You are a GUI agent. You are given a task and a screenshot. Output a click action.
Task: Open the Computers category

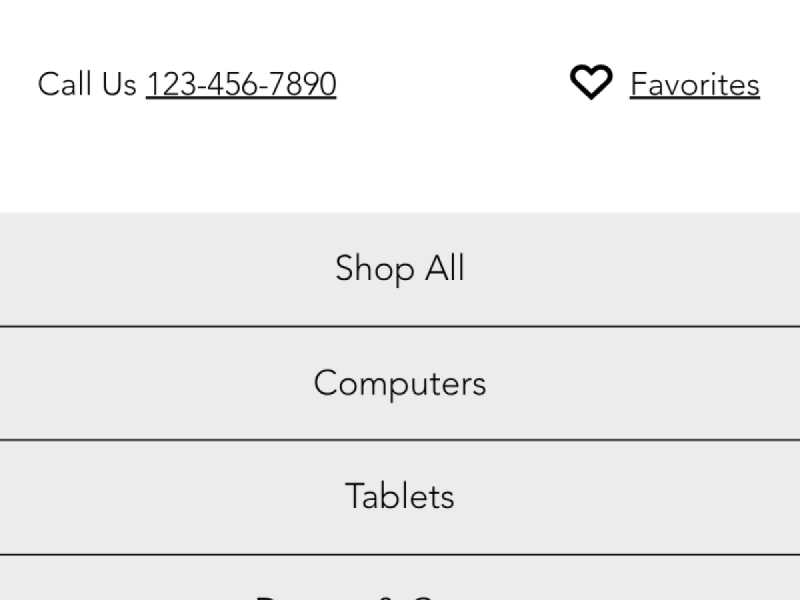400,383
